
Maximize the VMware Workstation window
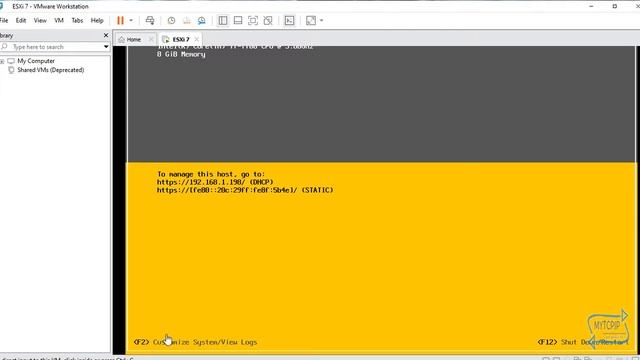click(x=615, y=6)
